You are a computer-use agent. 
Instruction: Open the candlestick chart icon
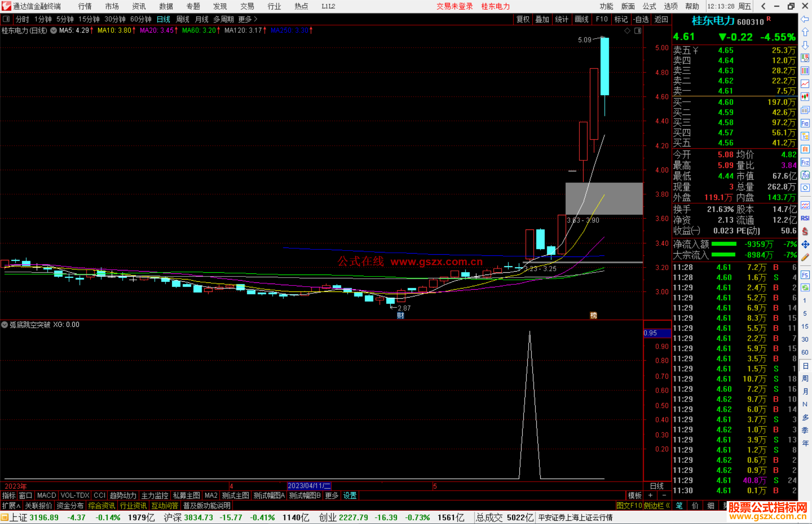tap(805, 97)
